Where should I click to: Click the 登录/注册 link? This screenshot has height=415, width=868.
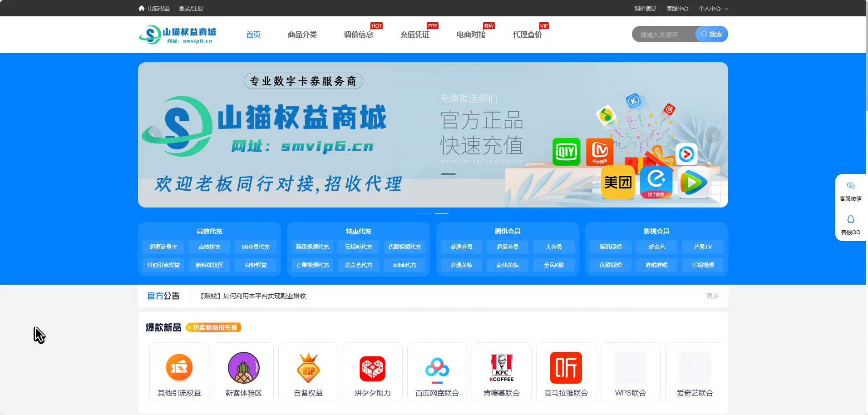(x=191, y=9)
